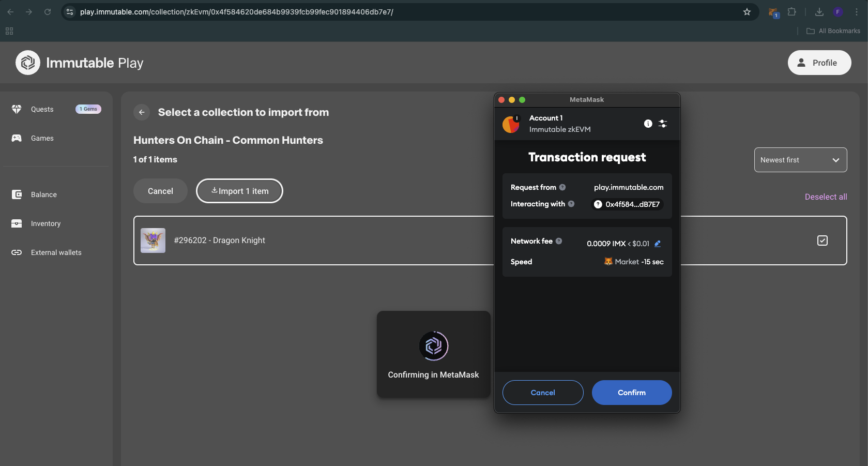Click the browser back arrow

click(x=10, y=12)
